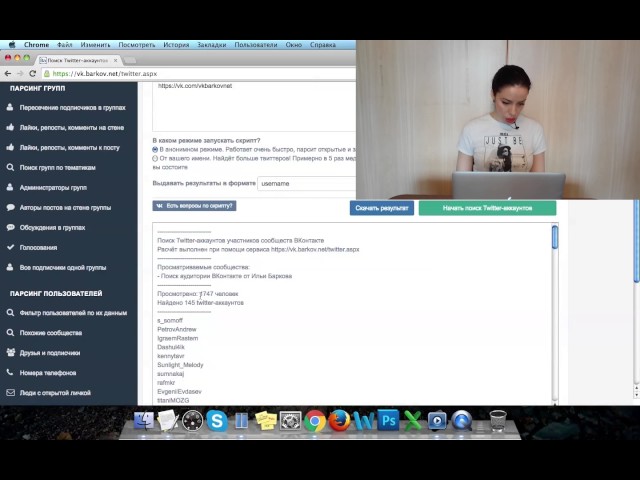Open the Справка menu
This screenshot has height=480, width=640.
[323, 45]
